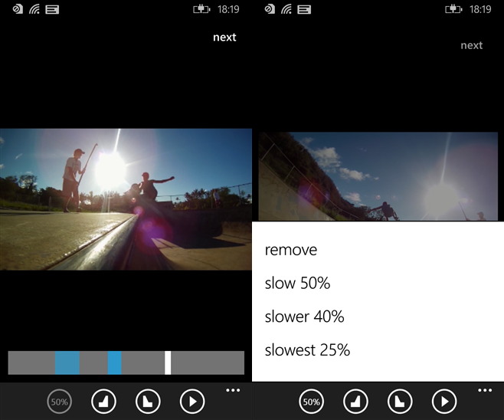Tap the dimmed next button, right screen
This screenshot has height=420, width=504.
tap(472, 46)
